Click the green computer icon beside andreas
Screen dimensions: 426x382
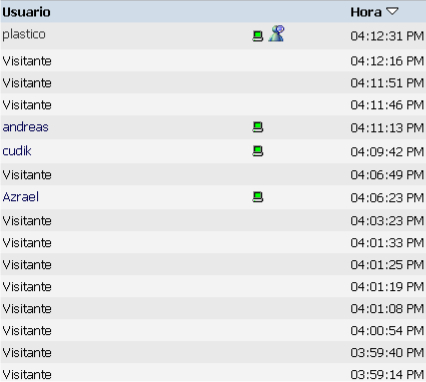pos(258,127)
